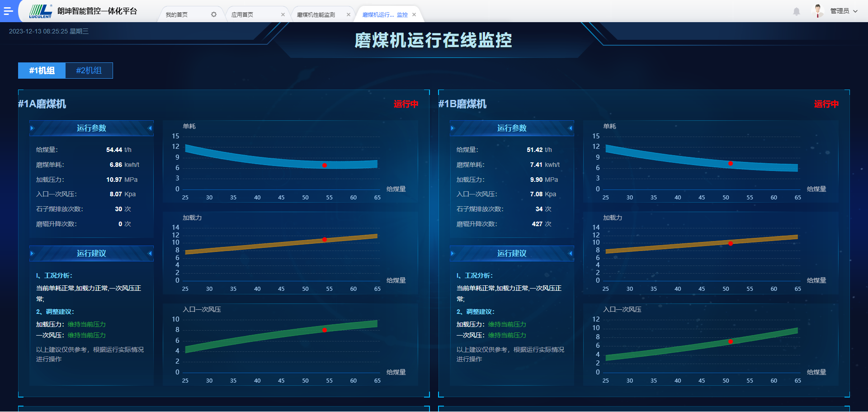The image size is (868, 412).
Task: Select the #1机组 unit toggle
Action: [x=42, y=71]
